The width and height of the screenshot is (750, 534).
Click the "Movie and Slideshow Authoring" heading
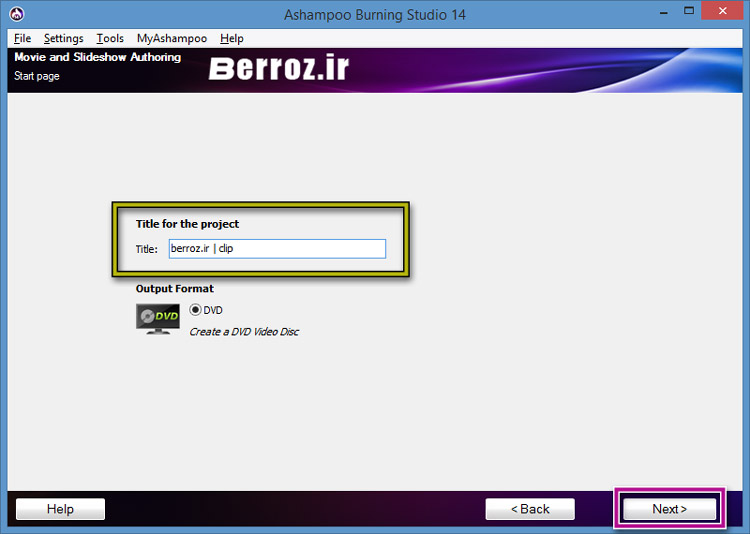coord(97,57)
